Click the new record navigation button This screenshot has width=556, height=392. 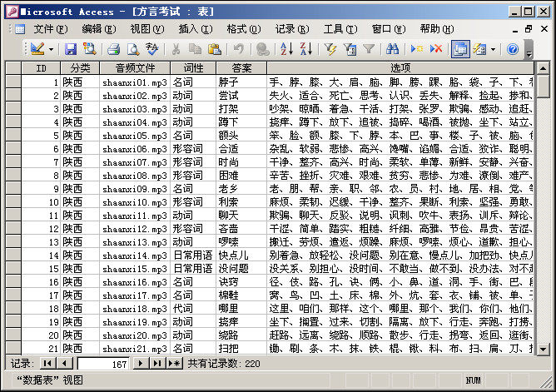(175, 364)
